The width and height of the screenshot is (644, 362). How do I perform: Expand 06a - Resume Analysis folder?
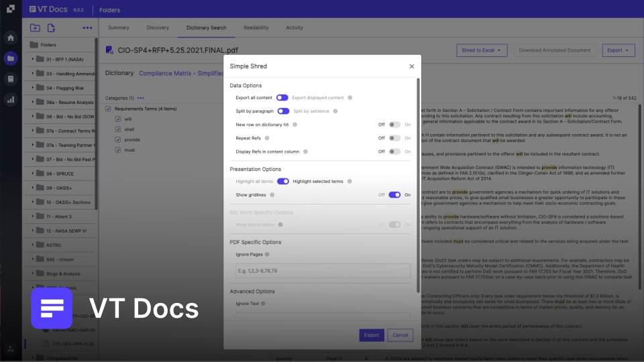pos(33,102)
